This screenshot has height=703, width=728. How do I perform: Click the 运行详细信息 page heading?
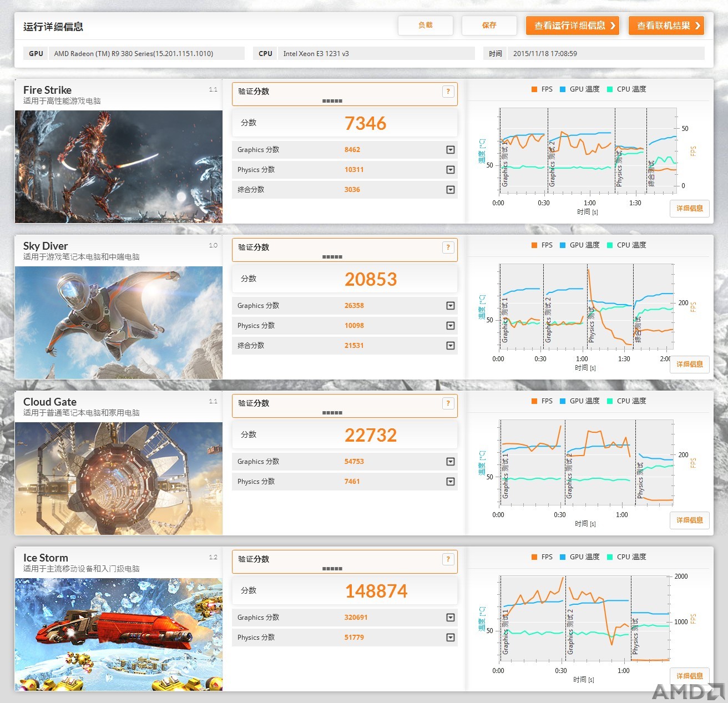tap(53, 27)
